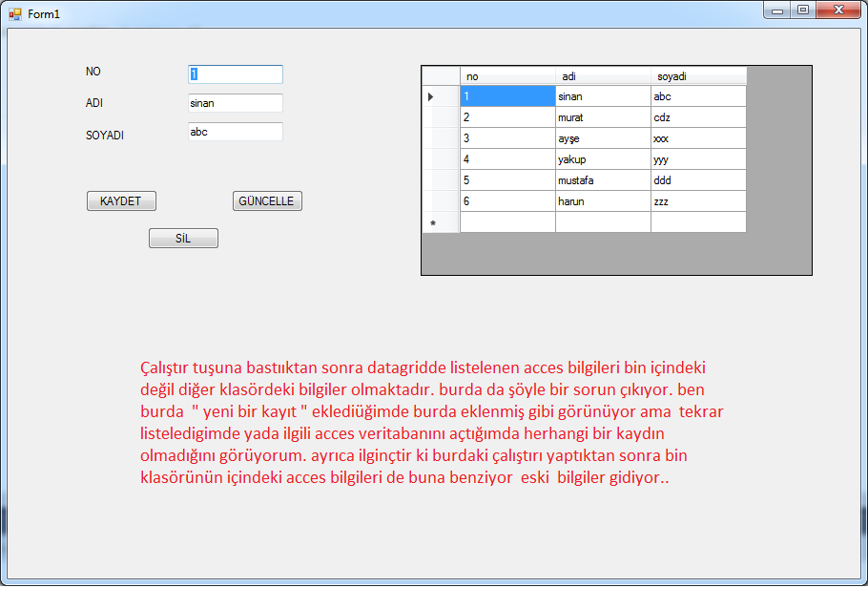
Task: Maximize the Form1 window
Action: click(803, 10)
